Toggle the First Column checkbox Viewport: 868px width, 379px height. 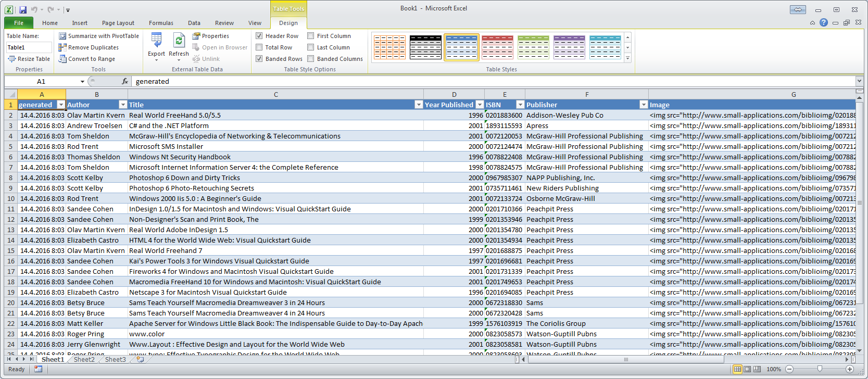click(310, 36)
